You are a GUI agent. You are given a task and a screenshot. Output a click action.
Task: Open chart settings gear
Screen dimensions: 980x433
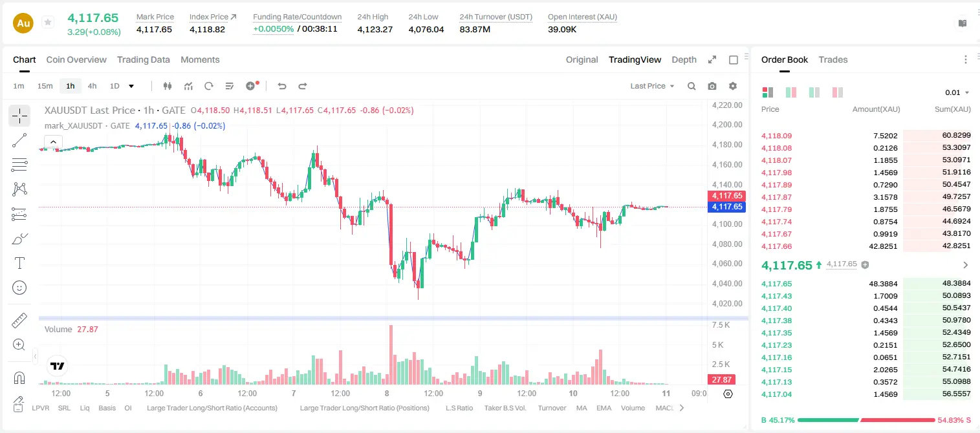tap(733, 86)
